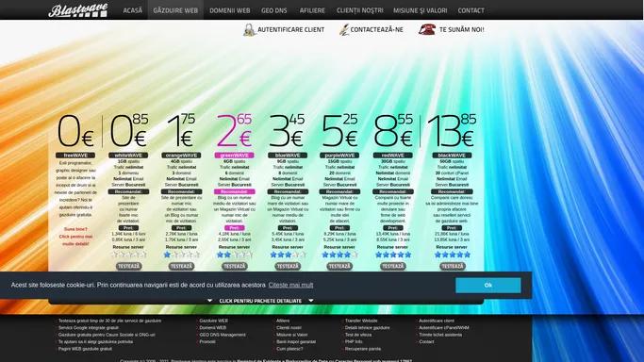Click right arrow beside pachete detaliate

click(311, 301)
